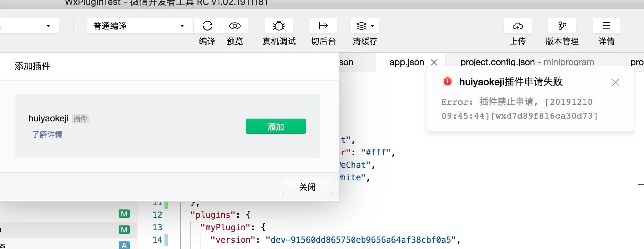Click the 版本管理 toolbar label

(x=562, y=41)
